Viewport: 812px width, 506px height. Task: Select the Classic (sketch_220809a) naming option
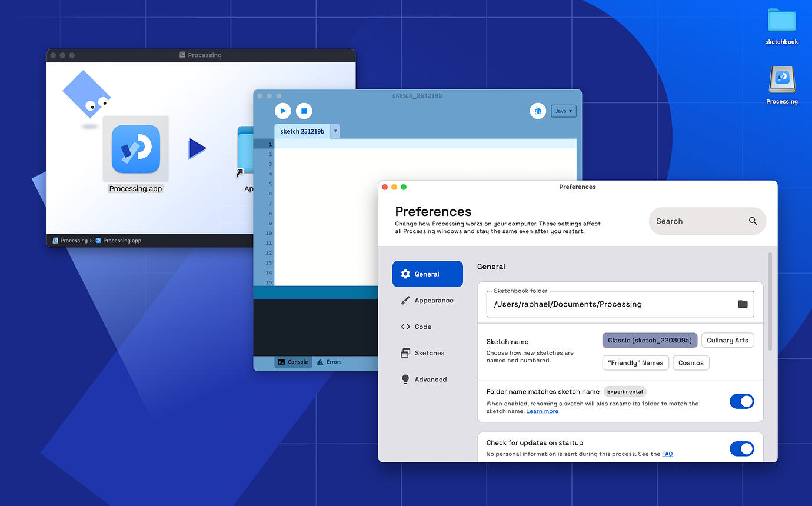(x=650, y=340)
